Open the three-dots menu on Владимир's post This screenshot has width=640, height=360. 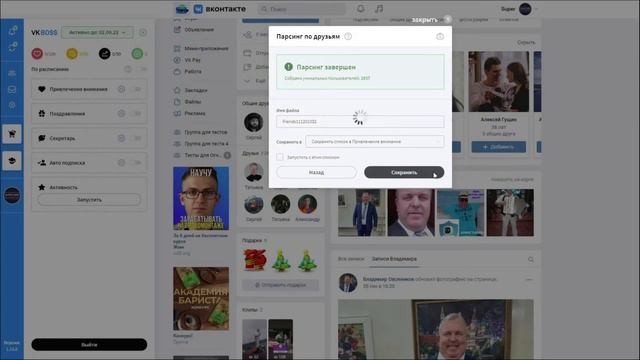pyautogui.click(x=529, y=280)
